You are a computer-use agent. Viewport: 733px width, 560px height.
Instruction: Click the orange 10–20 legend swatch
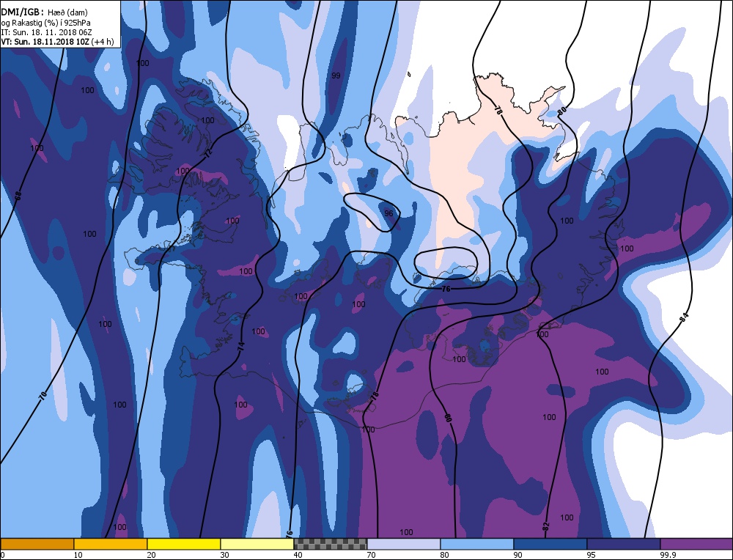coord(111,544)
